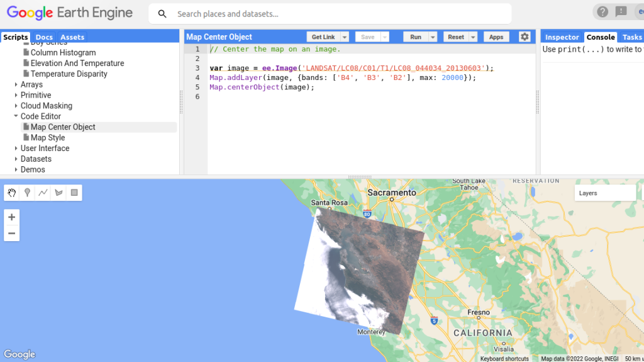Open the Column Histogram script
This screenshot has height=362, width=644.
64,53
